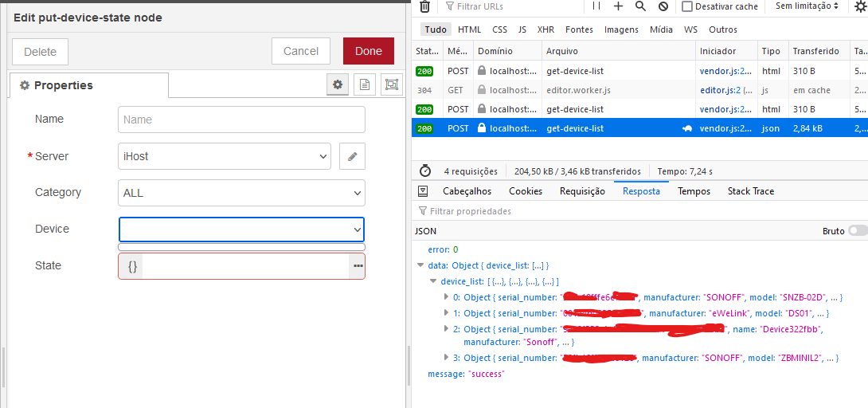Clear network log with trash icon
This screenshot has height=408, width=868.
pyautogui.click(x=424, y=6)
